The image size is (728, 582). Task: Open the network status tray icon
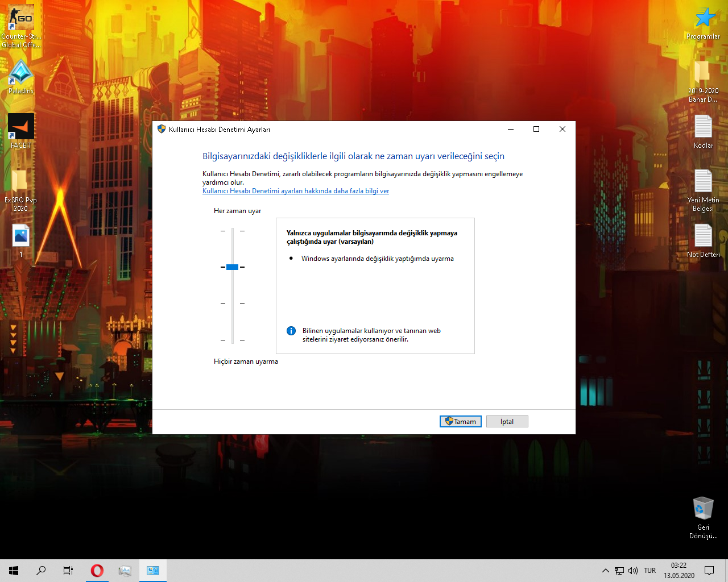coord(619,571)
